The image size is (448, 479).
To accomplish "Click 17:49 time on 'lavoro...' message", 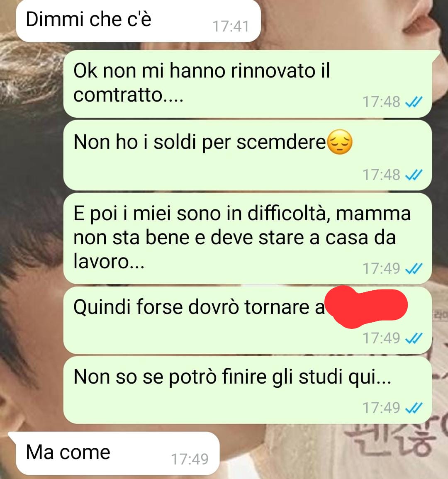I will click(x=381, y=269).
